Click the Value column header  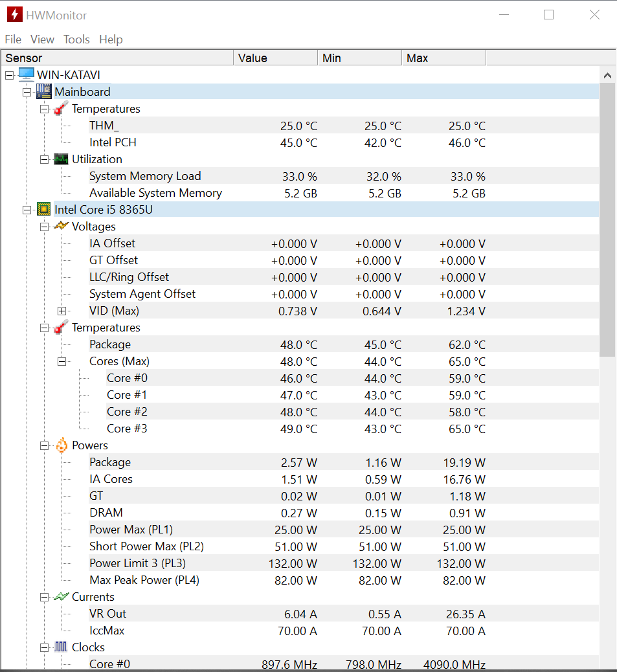pos(275,58)
